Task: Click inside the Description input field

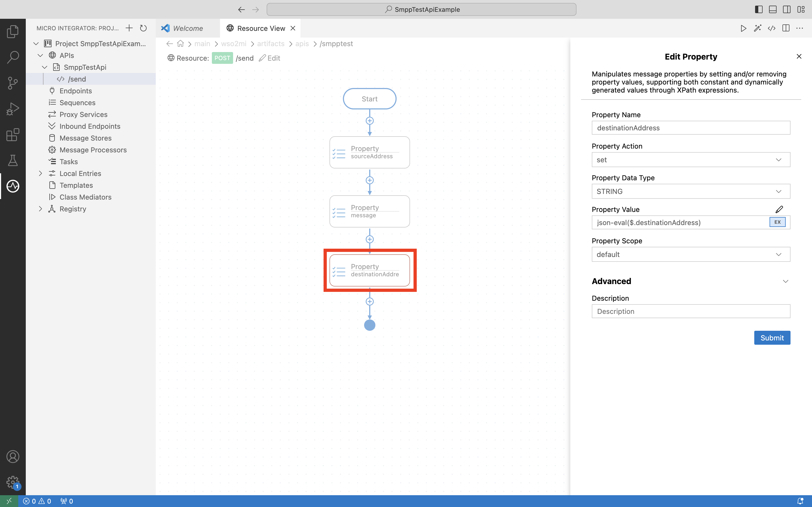Action: coord(691,311)
